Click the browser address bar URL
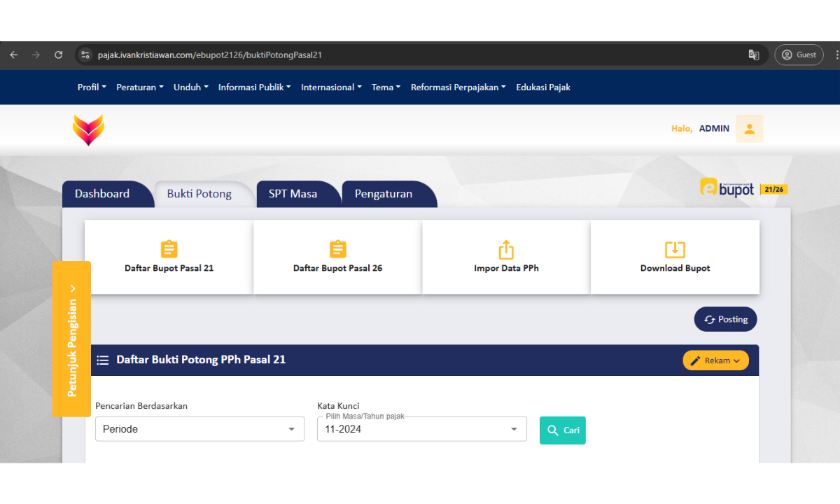 pos(210,55)
